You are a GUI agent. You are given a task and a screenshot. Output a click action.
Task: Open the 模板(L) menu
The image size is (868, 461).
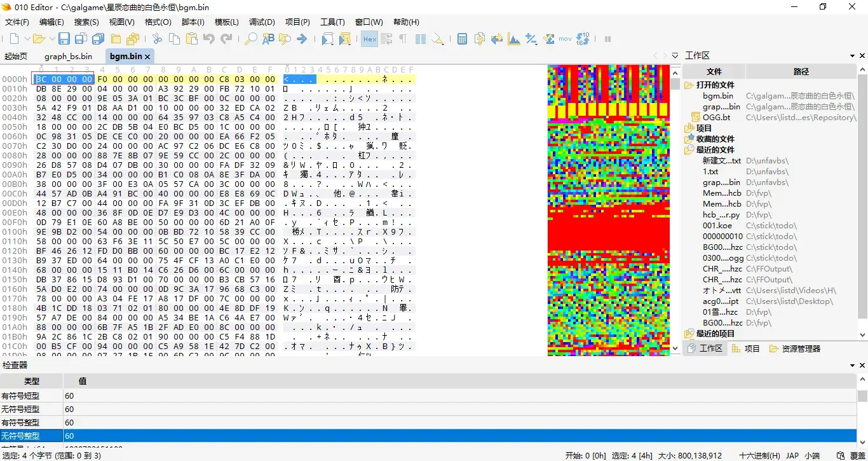click(227, 22)
